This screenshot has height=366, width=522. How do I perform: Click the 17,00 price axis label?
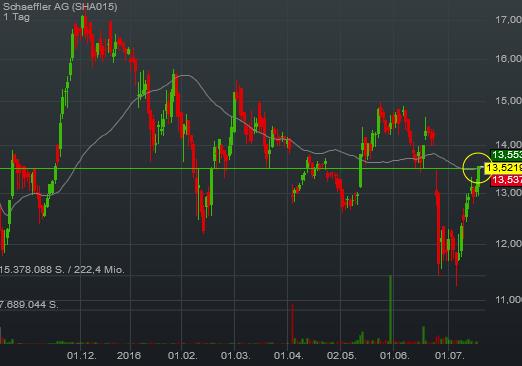click(x=508, y=20)
